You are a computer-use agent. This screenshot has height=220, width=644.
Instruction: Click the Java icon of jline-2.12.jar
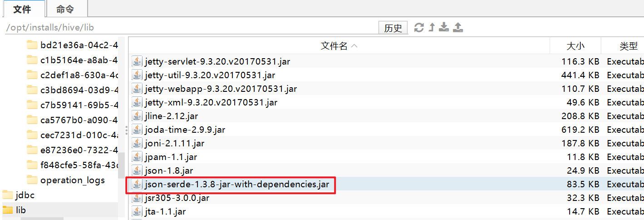click(137, 116)
